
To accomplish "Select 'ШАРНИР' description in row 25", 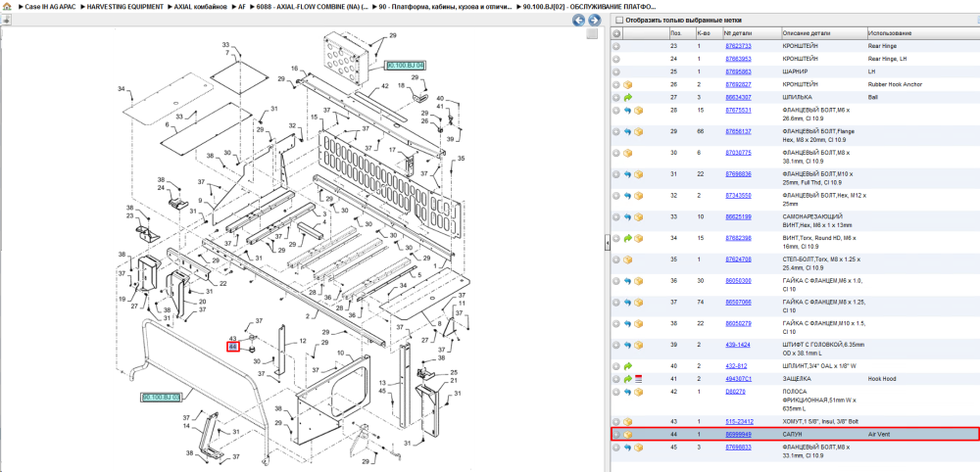I will click(796, 71).
